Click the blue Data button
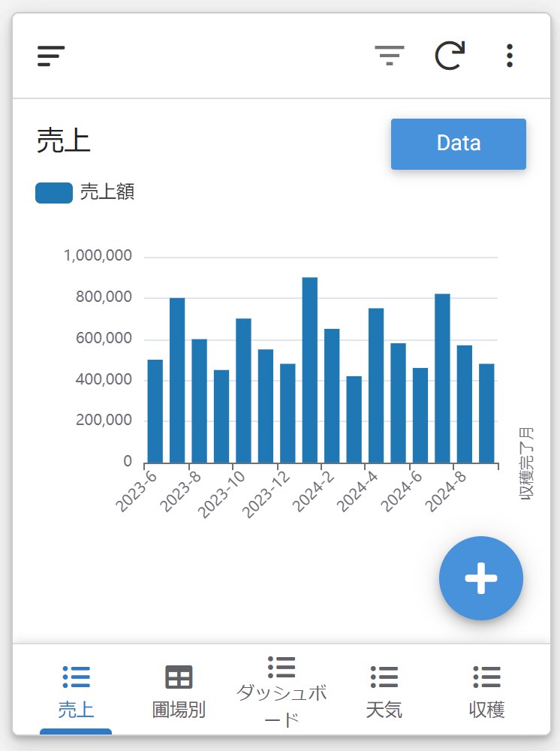The width and height of the screenshot is (560, 751). [x=458, y=143]
